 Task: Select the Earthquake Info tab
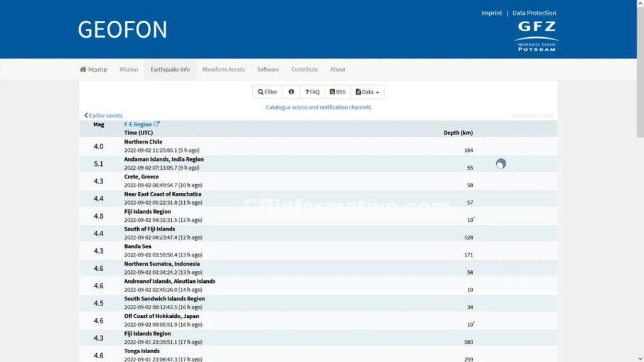point(170,70)
